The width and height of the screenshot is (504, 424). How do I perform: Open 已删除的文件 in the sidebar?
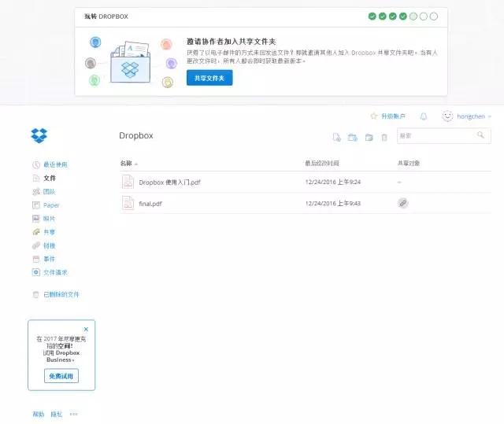(61, 294)
